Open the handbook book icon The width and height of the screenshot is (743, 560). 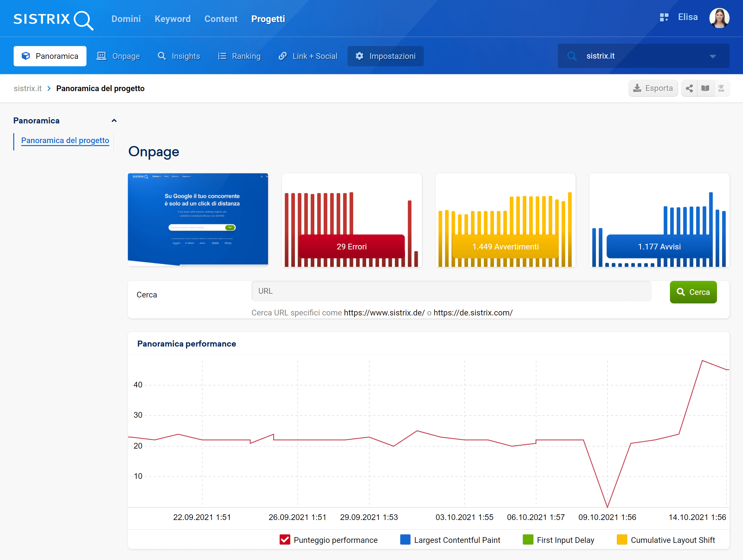[x=705, y=88]
